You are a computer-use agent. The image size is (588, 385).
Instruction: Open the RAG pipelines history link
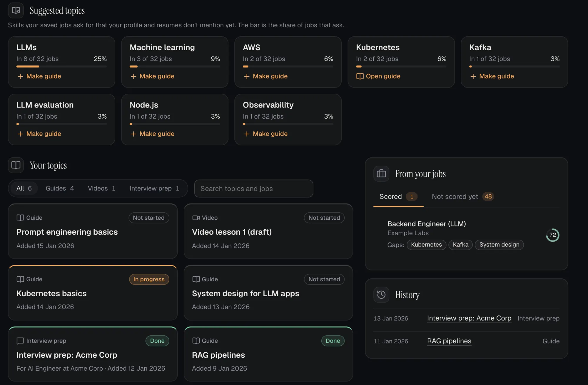pyautogui.click(x=449, y=341)
